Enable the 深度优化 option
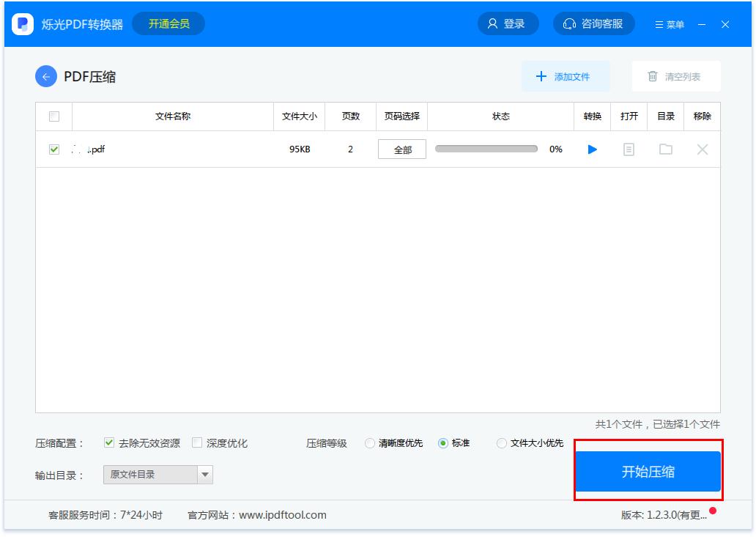The width and height of the screenshot is (756, 537). tap(196, 442)
